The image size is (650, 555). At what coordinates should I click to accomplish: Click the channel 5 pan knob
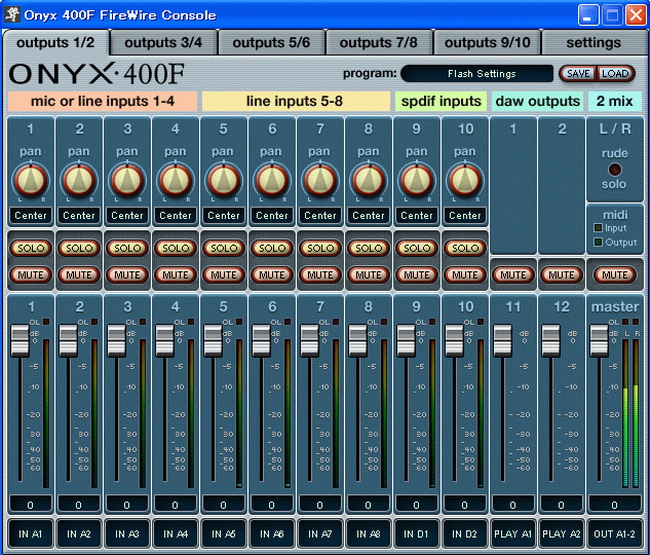click(223, 181)
